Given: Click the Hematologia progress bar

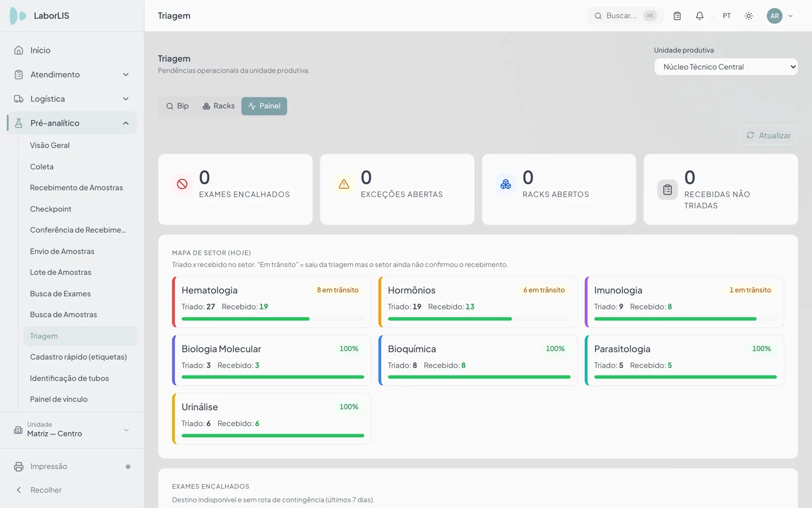Looking at the screenshot, I should point(273,319).
